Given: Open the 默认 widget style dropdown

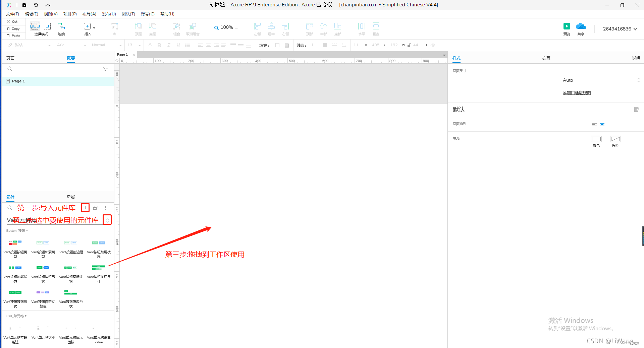Looking at the screenshot, I should tap(49, 45).
